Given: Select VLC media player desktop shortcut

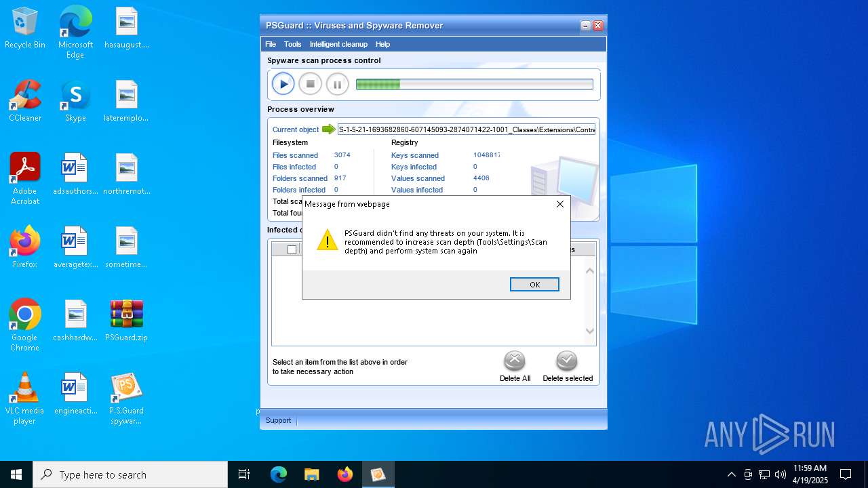Looking at the screenshot, I should tap(25, 399).
